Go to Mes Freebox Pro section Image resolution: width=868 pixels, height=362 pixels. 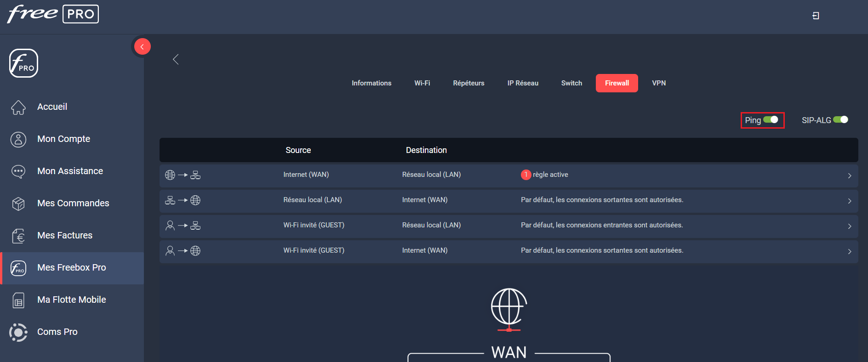click(72, 267)
